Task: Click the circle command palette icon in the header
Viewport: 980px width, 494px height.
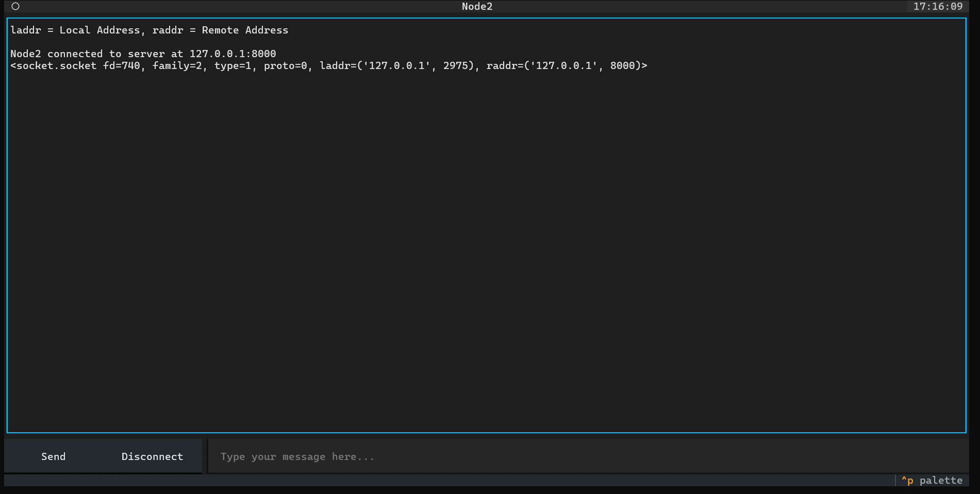Action: 15,6
